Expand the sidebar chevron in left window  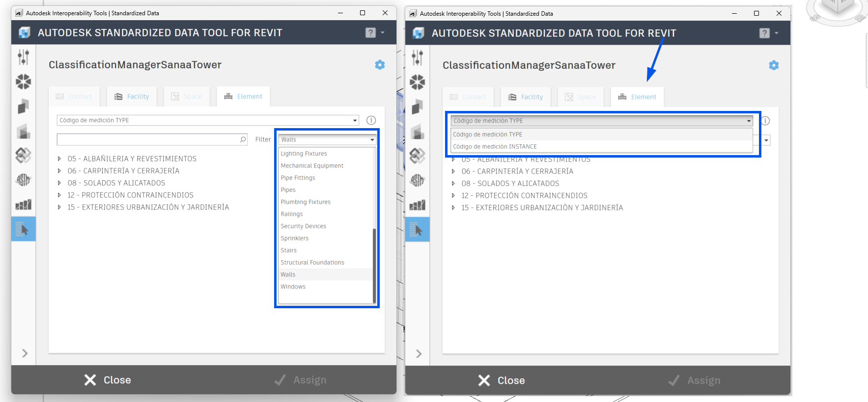pos(25,353)
